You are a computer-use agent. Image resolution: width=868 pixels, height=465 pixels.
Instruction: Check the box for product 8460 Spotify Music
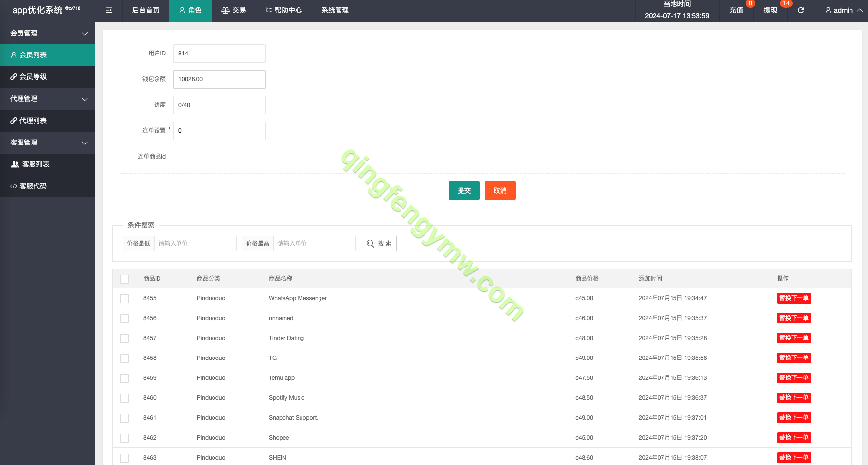124,398
